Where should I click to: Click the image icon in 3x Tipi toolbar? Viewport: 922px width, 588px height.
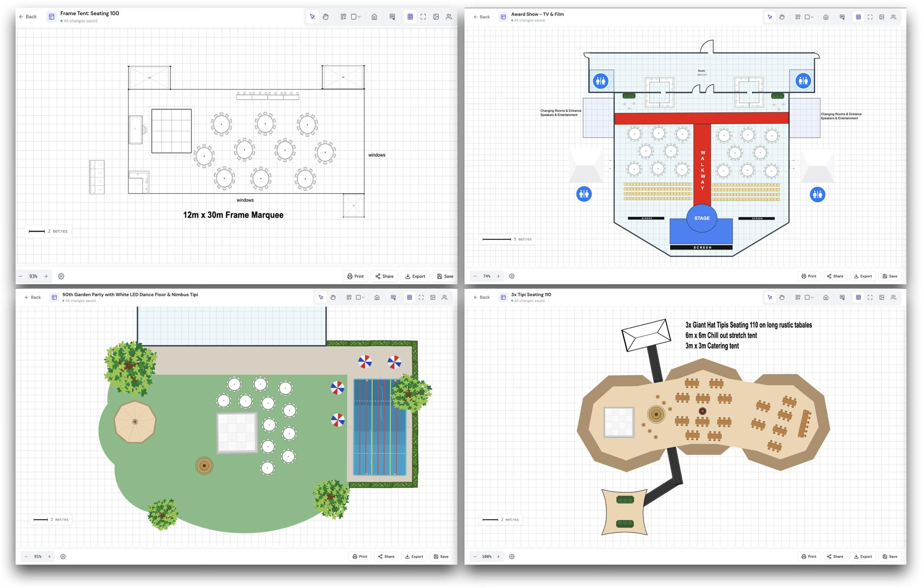882,297
